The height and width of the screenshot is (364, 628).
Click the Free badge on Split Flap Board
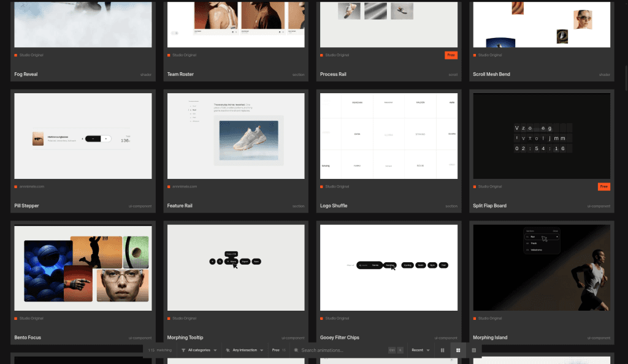click(x=604, y=186)
